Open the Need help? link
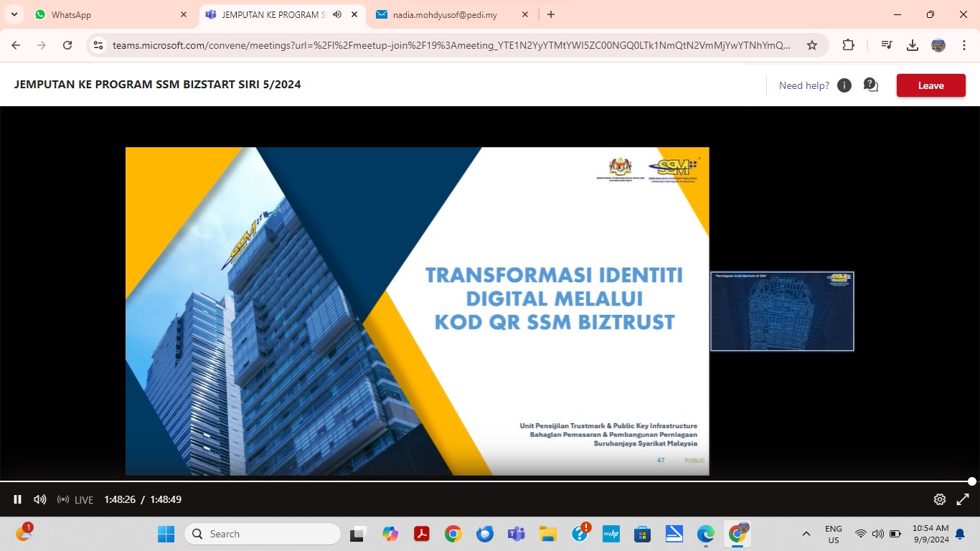The image size is (980, 551). pos(804,85)
